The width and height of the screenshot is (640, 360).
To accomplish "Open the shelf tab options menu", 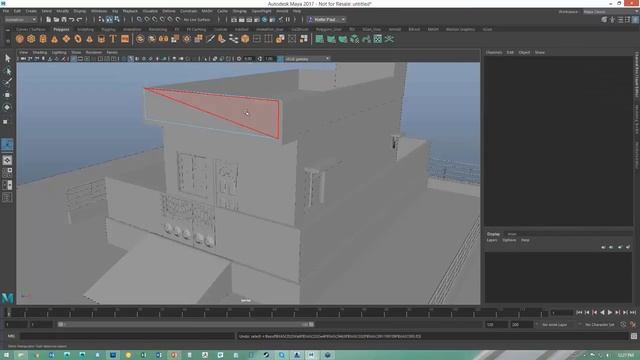I will (7, 30).
